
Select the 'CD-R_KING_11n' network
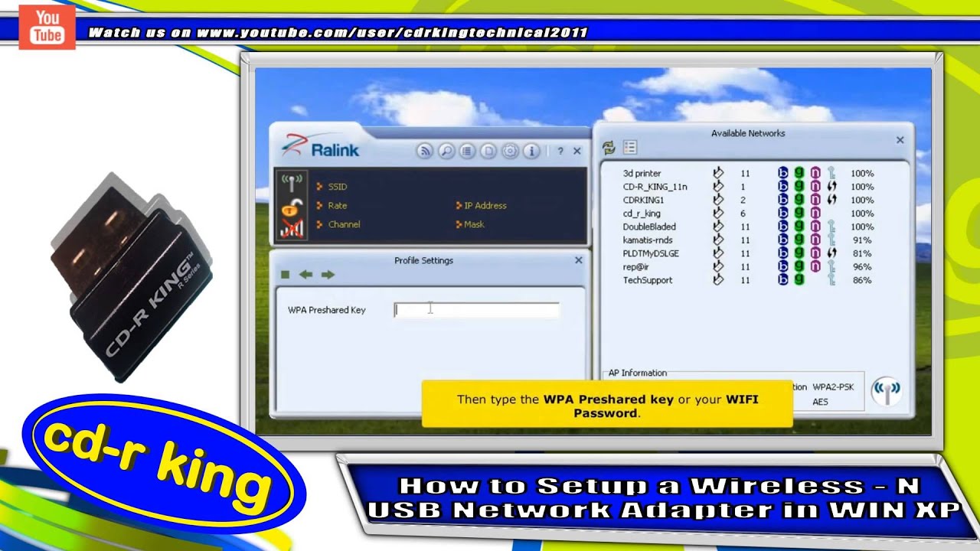pyautogui.click(x=655, y=187)
